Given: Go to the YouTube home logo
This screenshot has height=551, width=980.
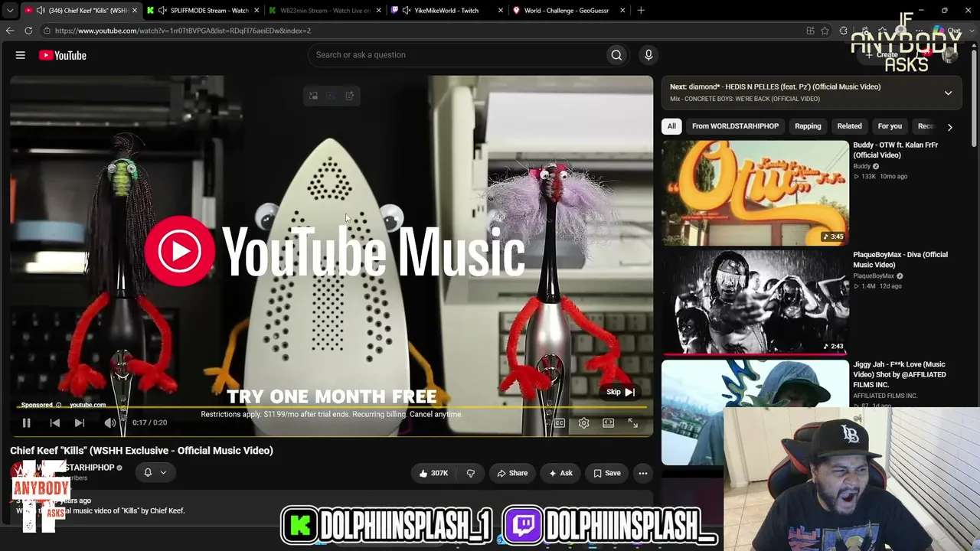Looking at the screenshot, I should 62,55.
